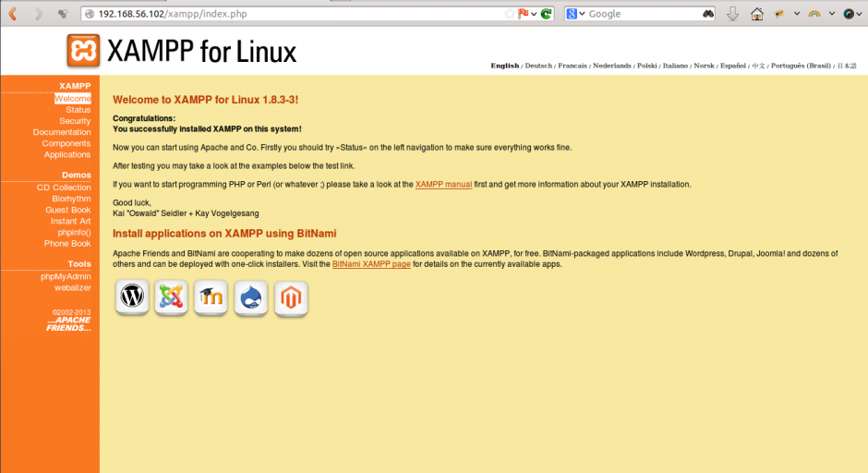Open the downloads arrow in toolbar

[733, 14]
